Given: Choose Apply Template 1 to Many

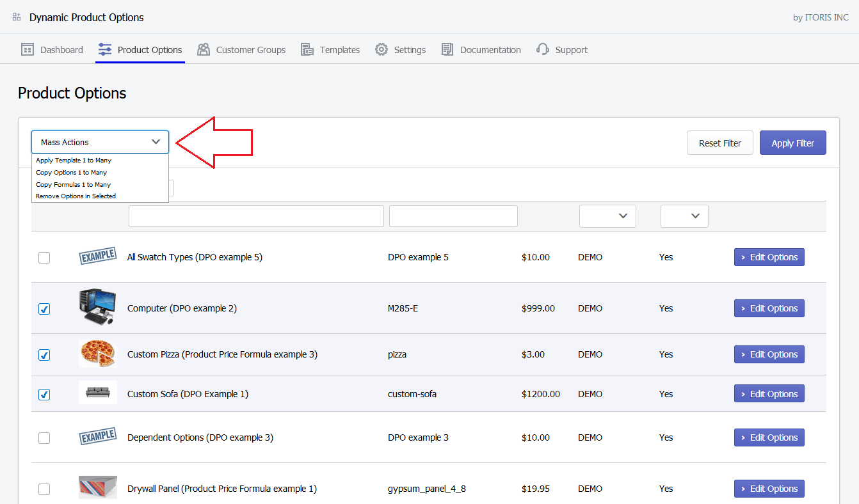Looking at the screenshot, I should (74, 161).
